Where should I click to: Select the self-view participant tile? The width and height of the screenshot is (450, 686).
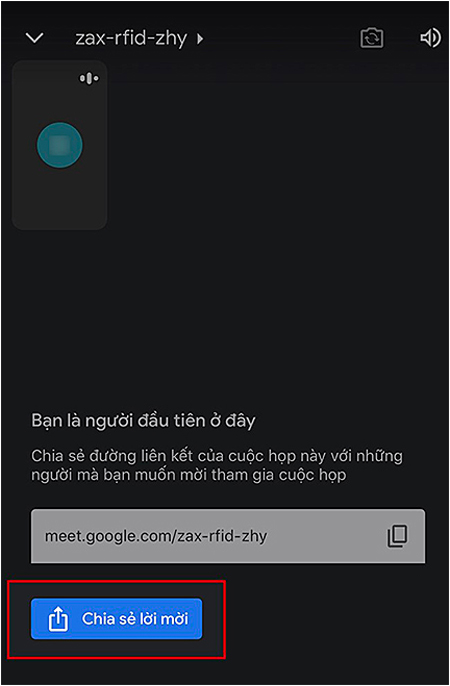[x=59, y=145]
